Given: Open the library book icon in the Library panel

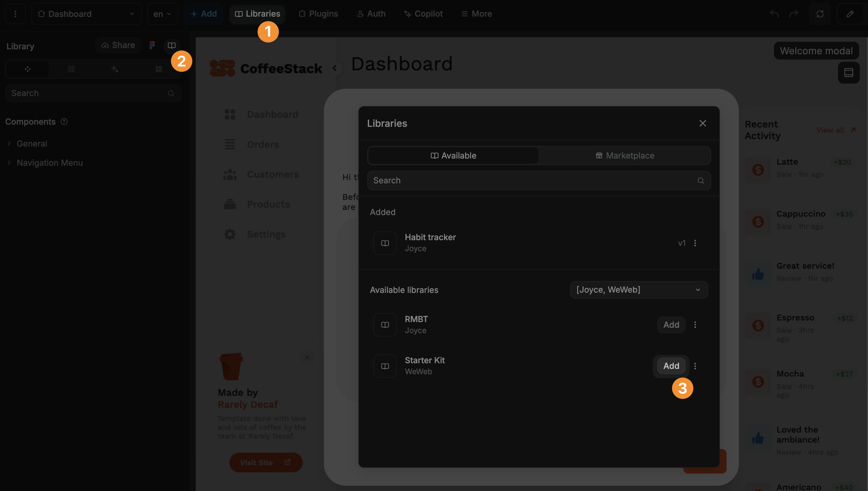Looking at the screenshot, I should pyautogui.click(x=171, y=45).
